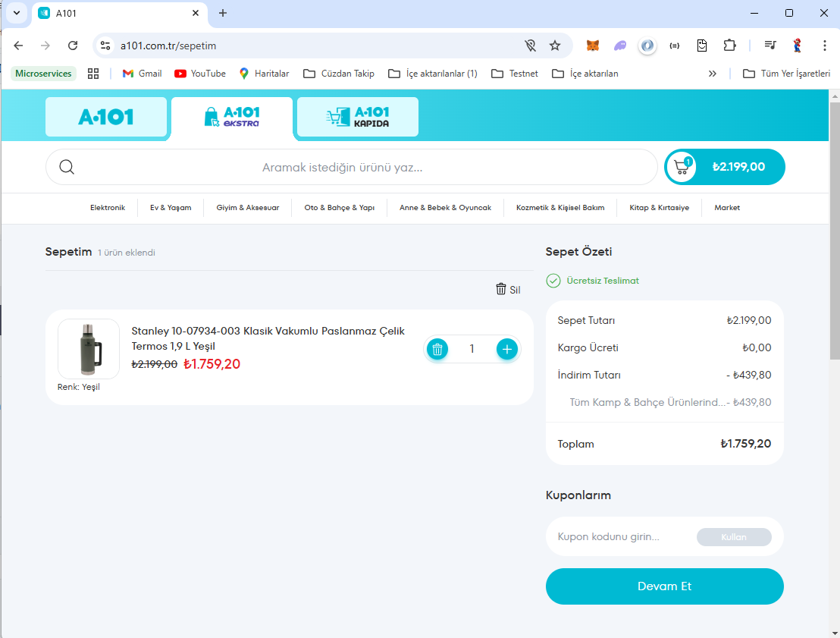Go back to the previous page

tap(18, 46)
